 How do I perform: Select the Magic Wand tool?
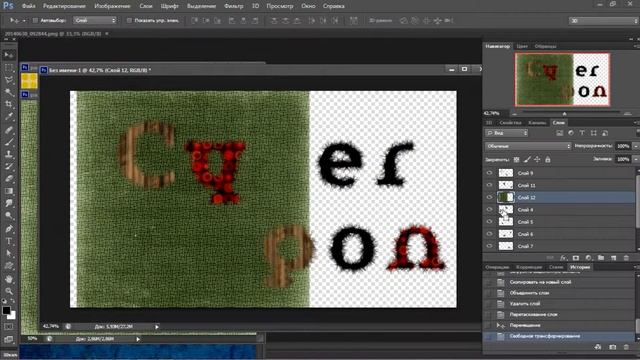point(9,92)
